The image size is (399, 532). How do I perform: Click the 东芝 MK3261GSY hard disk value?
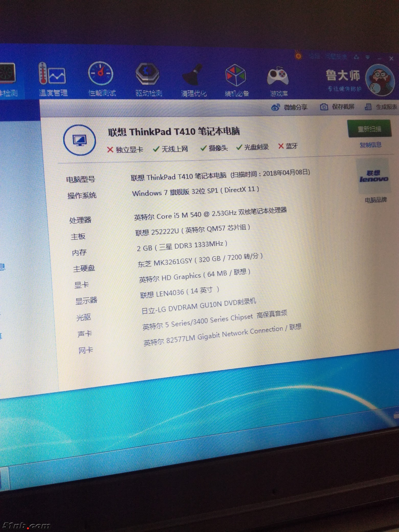(x=200, y=260)
